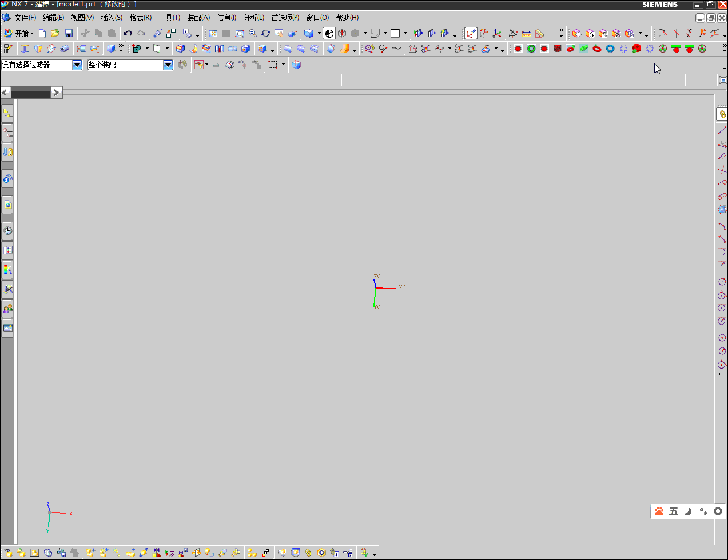Click the Copy icon in standard toolbar

point(98,33)
